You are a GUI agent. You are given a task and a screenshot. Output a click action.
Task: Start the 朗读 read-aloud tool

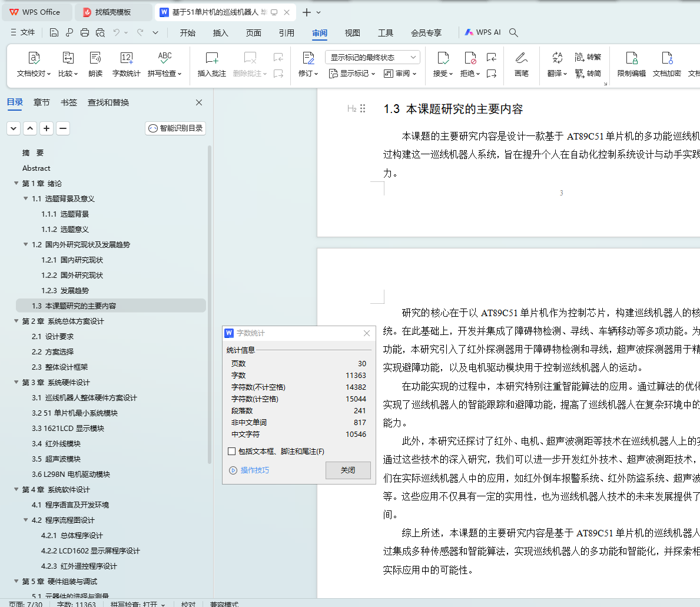coord(95,64)
